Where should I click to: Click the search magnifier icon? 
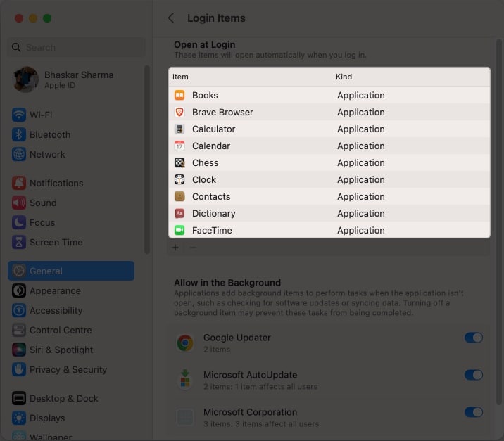(x=16, y=48)
